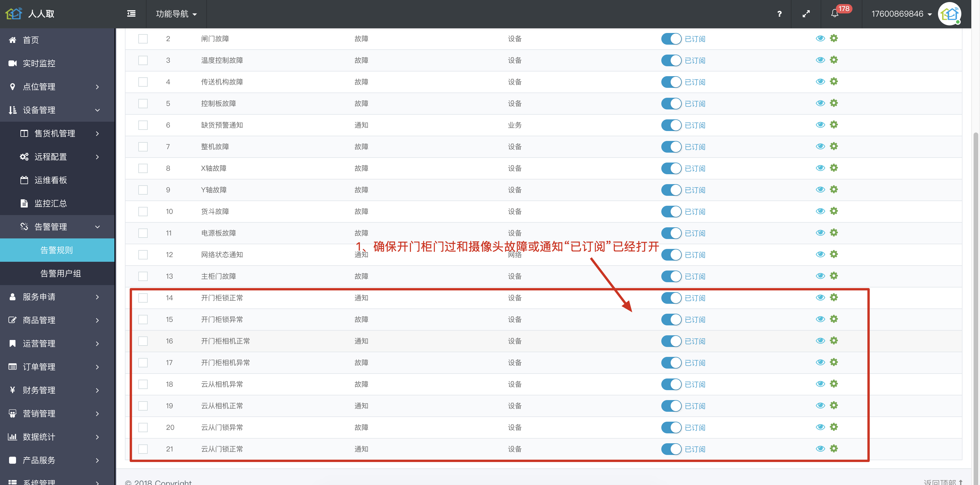Click eye icon for 电源板故障 row
The height and width of the screenshot is (485, 980).
pos(820,233)
